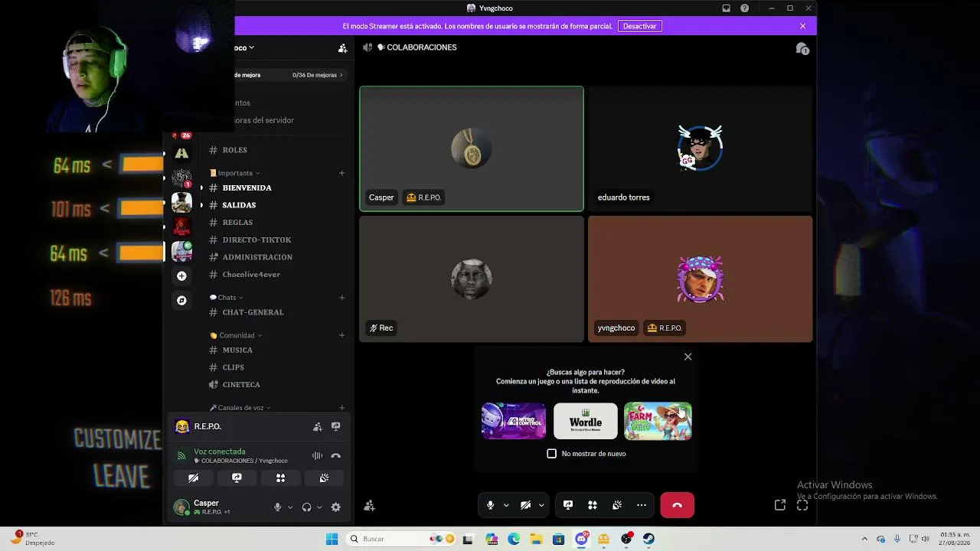Screen dimensions: 980x551
Task: Pop out the call window
Action: coord(780,505)
